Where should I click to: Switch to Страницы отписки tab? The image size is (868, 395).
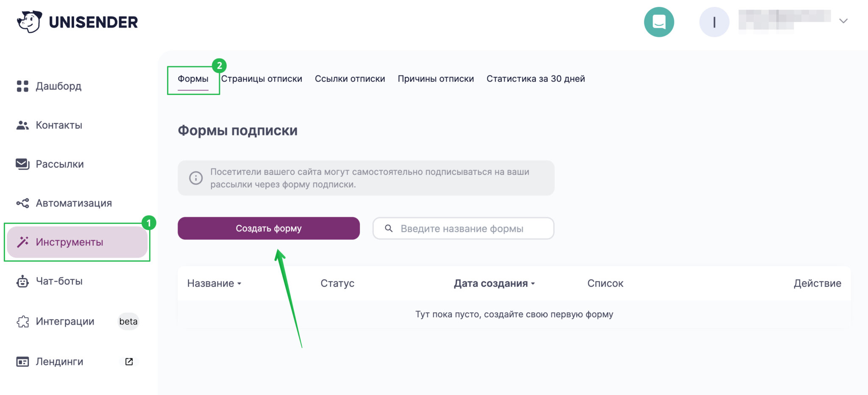click(262, 79)
